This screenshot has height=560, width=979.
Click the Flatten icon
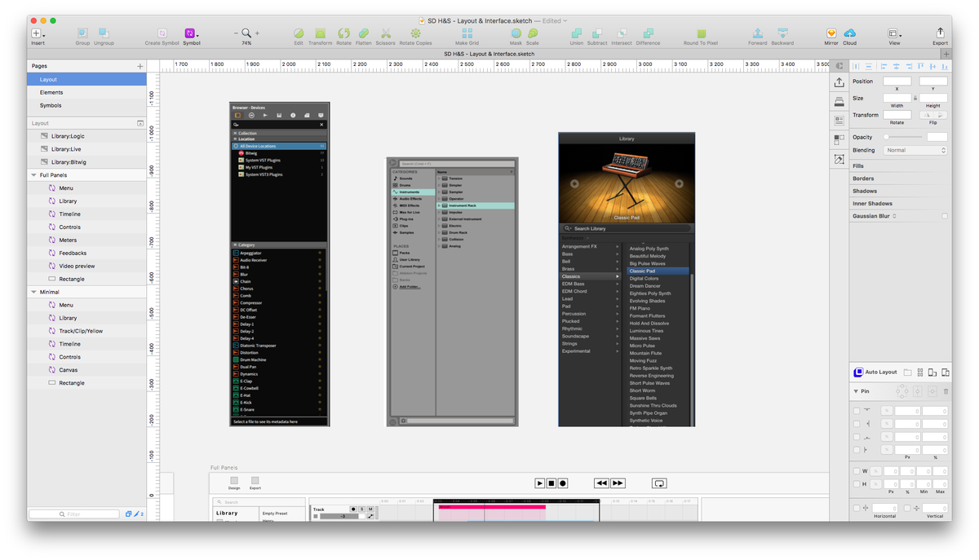point(364,34)
